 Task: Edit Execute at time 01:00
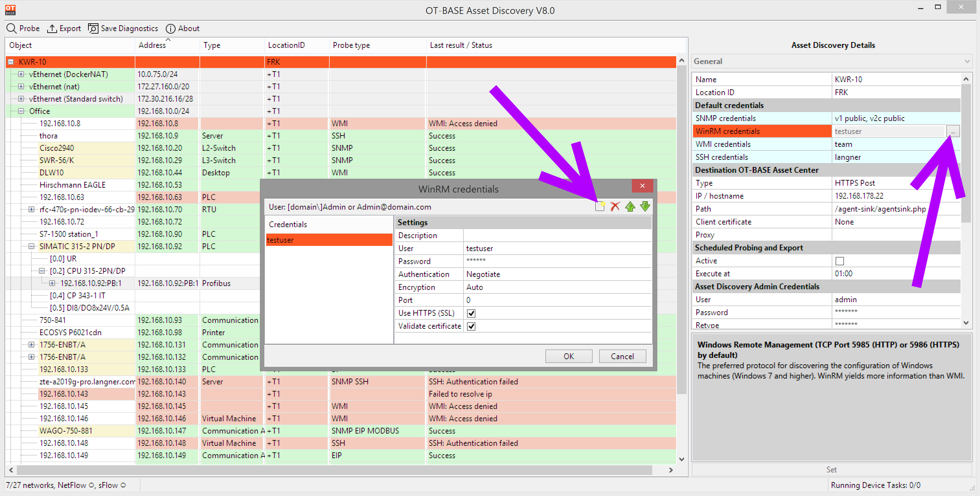point(895,273)
